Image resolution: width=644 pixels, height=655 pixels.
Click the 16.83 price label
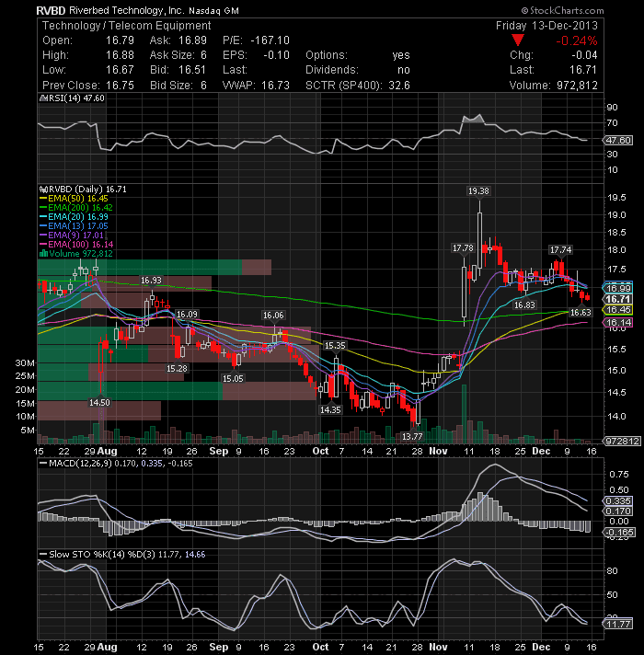tap(524, 305)
